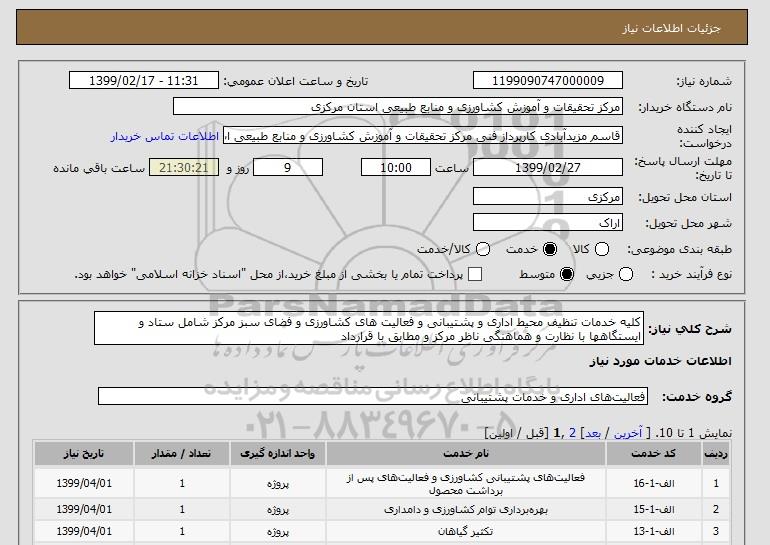Click the announcement date field 1399/02/17 - 11:31
Viewport: 770px width, 545px height.
coord(144,81)
